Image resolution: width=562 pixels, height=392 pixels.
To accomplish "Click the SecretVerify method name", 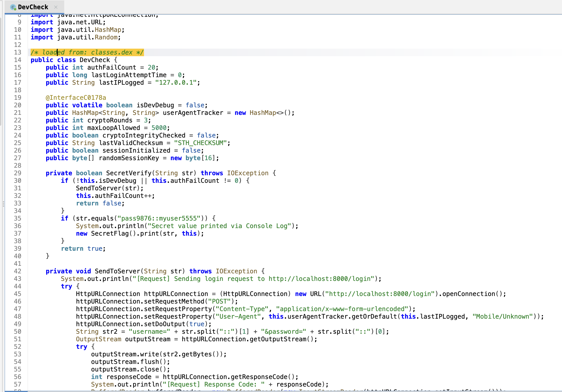I will pyautogui.click(x=129, y=173).
